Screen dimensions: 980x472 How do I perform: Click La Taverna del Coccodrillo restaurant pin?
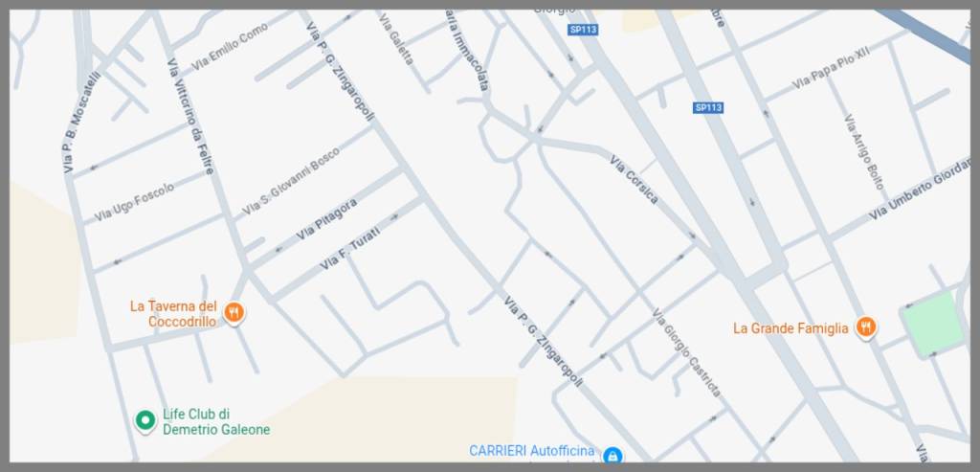234,312
